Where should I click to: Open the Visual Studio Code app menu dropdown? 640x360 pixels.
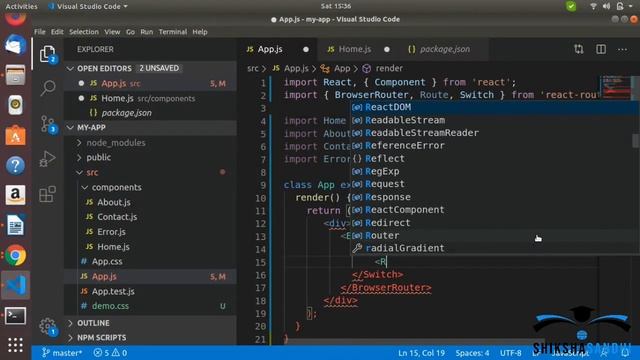[x=88, y=6]
